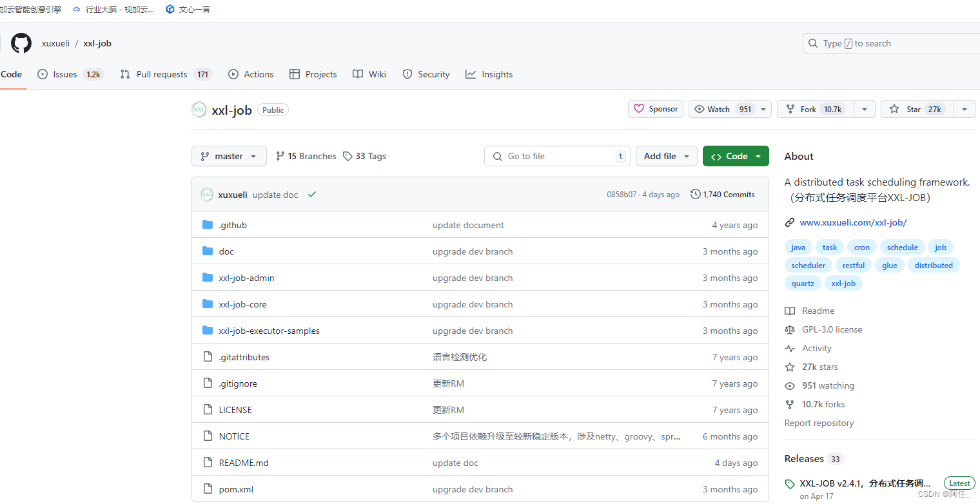Open the 行业大脑 browser bookmark
This screenshot has width=980, height=504.
[113, 9]
